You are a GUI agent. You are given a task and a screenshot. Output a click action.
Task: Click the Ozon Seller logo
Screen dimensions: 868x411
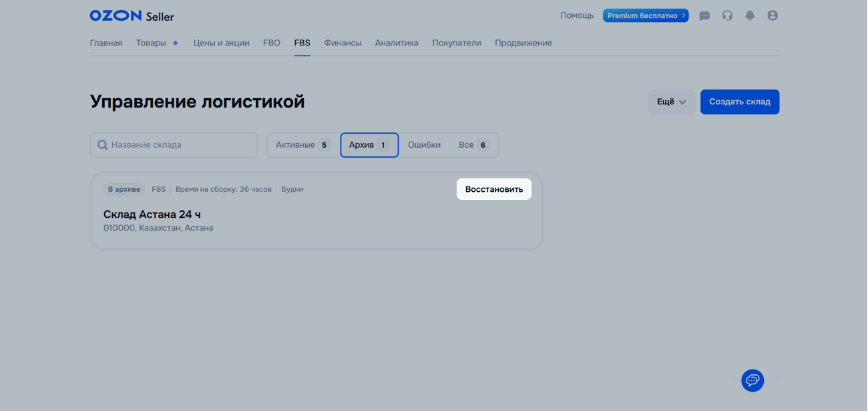tap(132, 15)
